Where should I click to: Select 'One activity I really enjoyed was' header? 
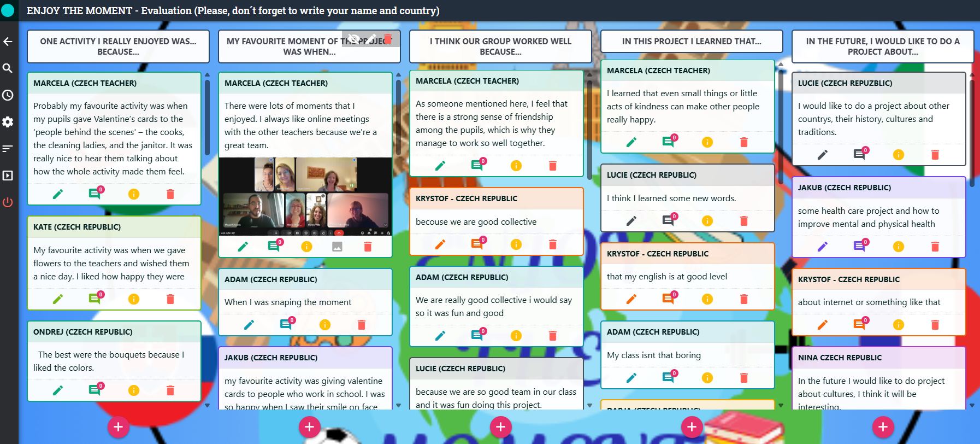118,46
